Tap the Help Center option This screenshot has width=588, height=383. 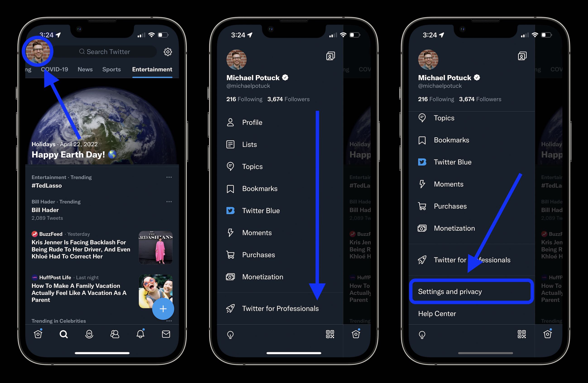pyautogui.click(x=437, y=314)
